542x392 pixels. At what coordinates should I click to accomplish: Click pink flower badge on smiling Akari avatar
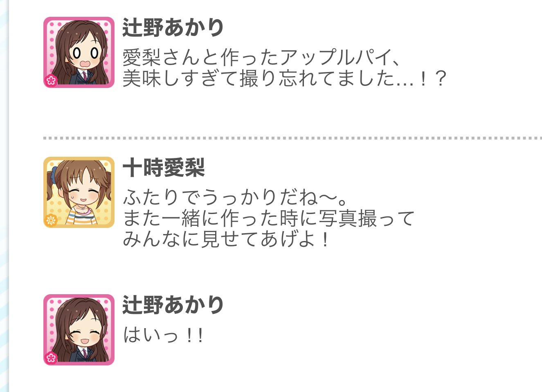[x=51, y=358]
